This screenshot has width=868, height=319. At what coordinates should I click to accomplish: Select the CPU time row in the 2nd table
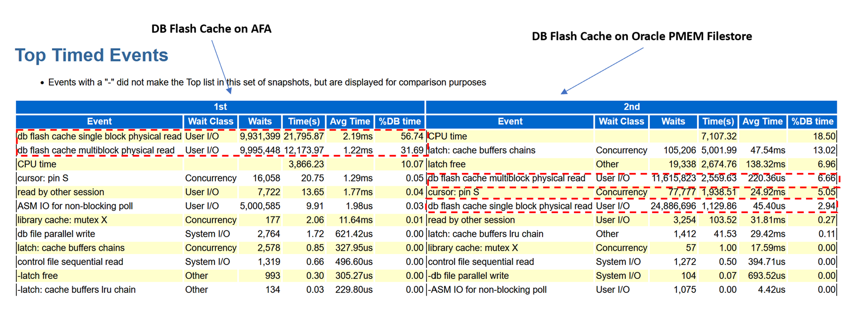point(631,136)
